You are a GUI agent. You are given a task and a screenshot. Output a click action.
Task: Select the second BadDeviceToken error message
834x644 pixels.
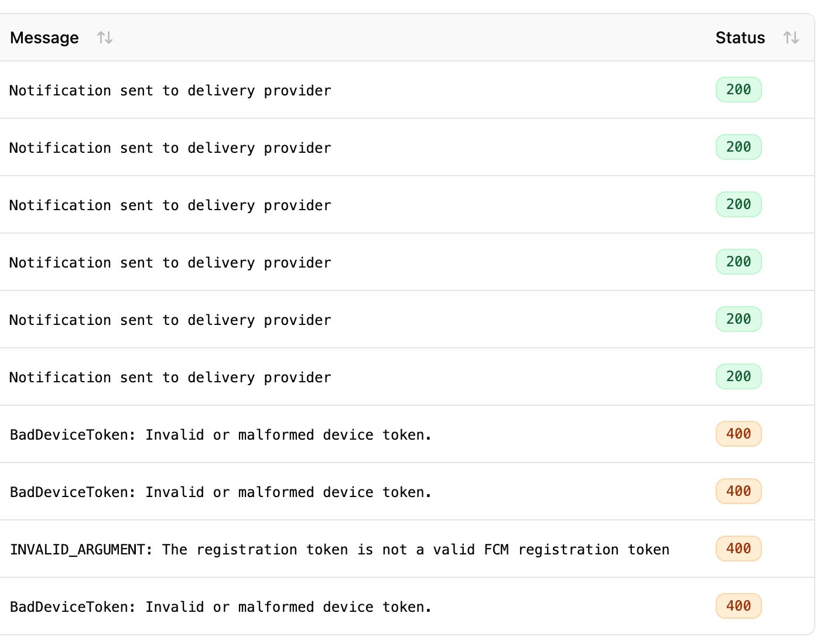point(221,492)
